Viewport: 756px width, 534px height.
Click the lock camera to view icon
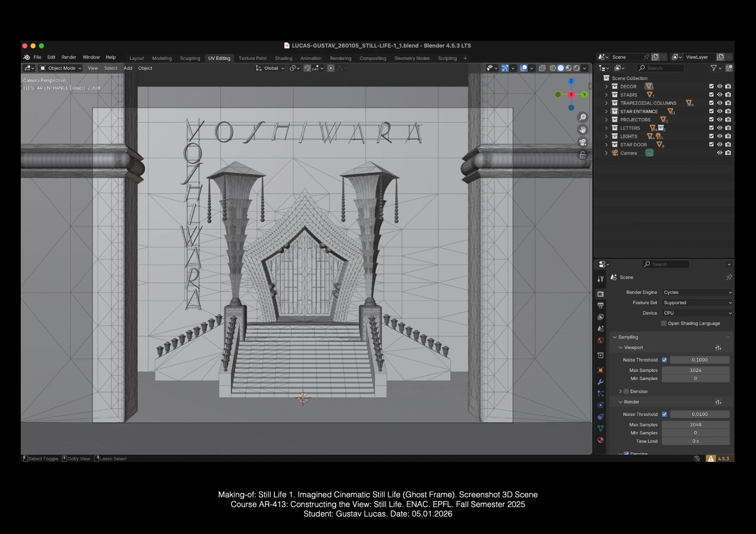pos(583,155)
